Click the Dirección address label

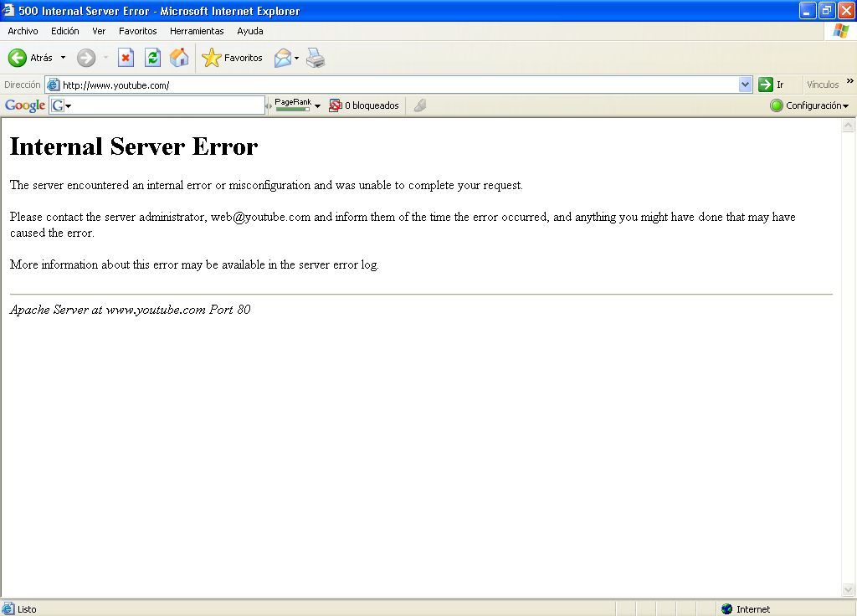(x=23, y=85)
